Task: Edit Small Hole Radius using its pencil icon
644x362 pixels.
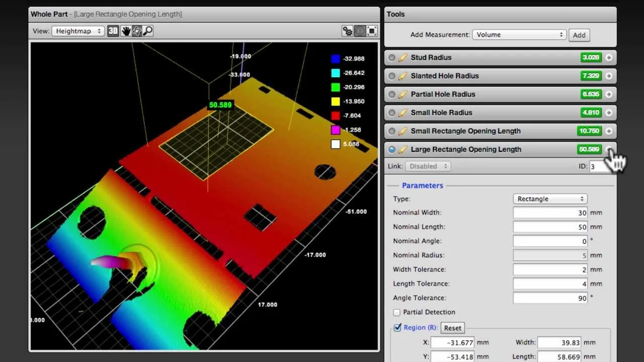Action: [x=402, y=113]
